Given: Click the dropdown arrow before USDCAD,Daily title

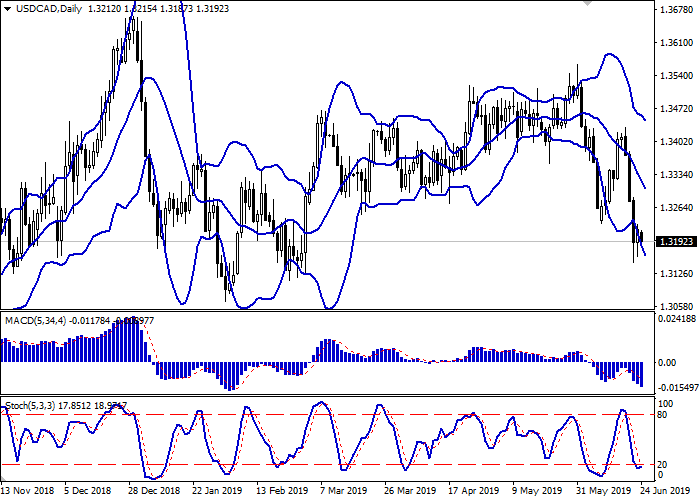Looking at the screenshot, I should pos(7,9).
